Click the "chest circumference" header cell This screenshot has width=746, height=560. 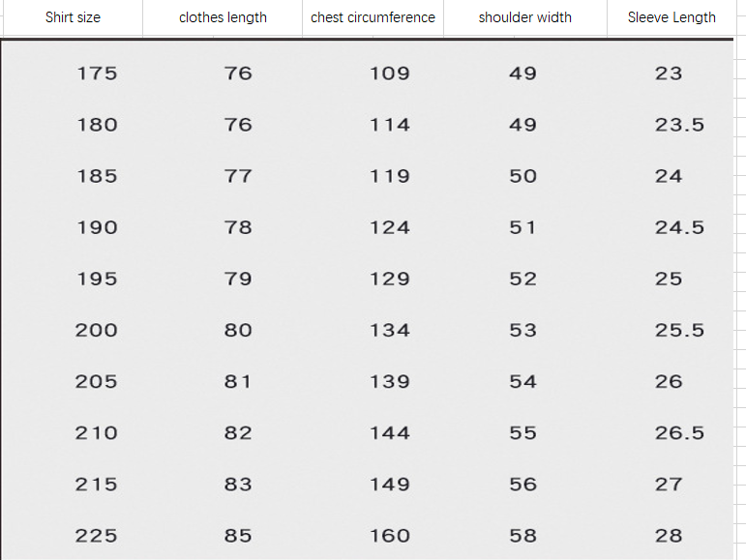373,17
